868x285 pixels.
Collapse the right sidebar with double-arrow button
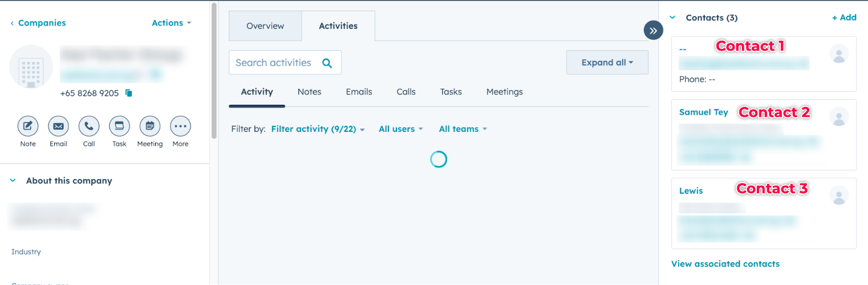pos(653,30)
